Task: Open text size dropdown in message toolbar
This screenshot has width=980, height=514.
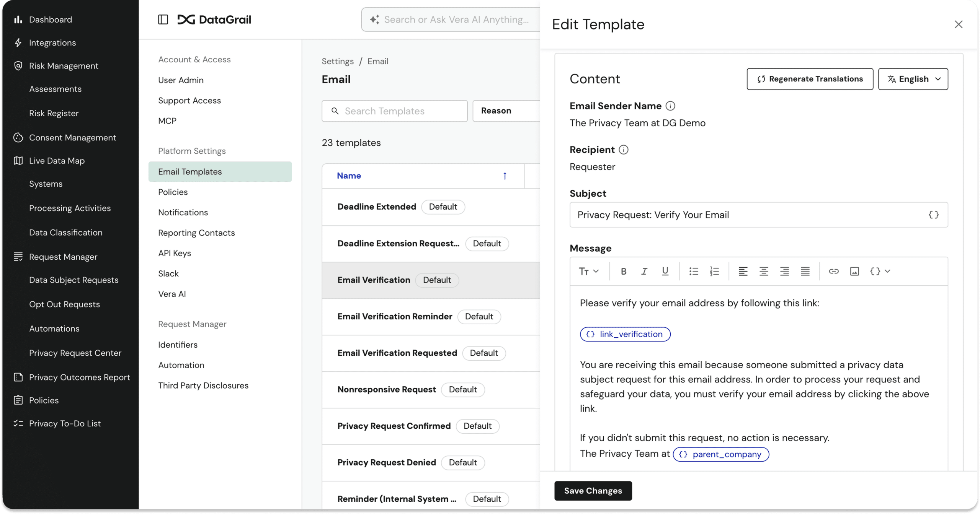Action: (589, 271)
